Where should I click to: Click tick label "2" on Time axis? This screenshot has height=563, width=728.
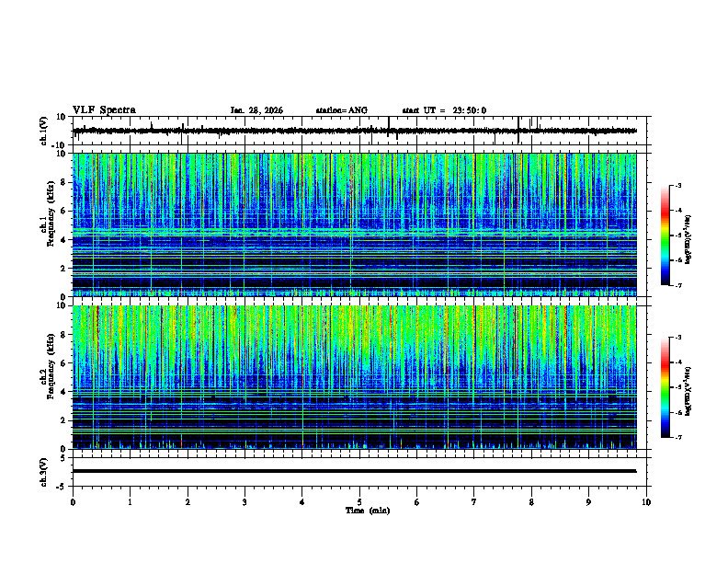[188, 502]
